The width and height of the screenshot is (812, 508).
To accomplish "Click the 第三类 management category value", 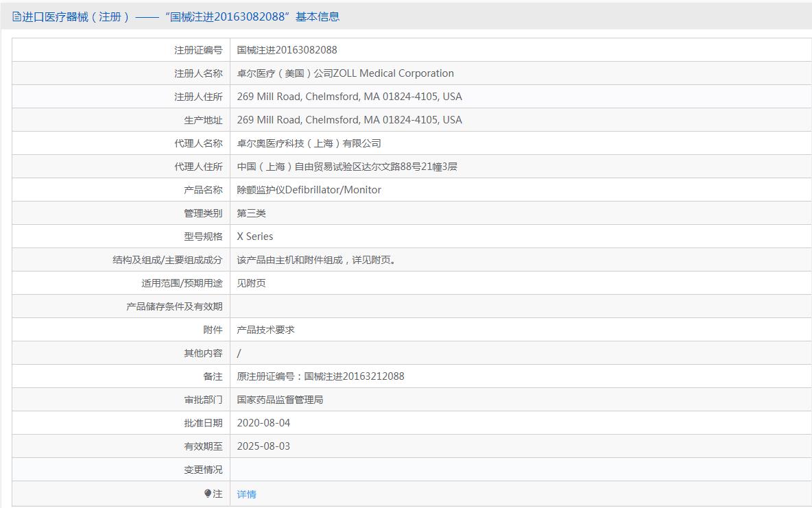I will click(251, 213).
